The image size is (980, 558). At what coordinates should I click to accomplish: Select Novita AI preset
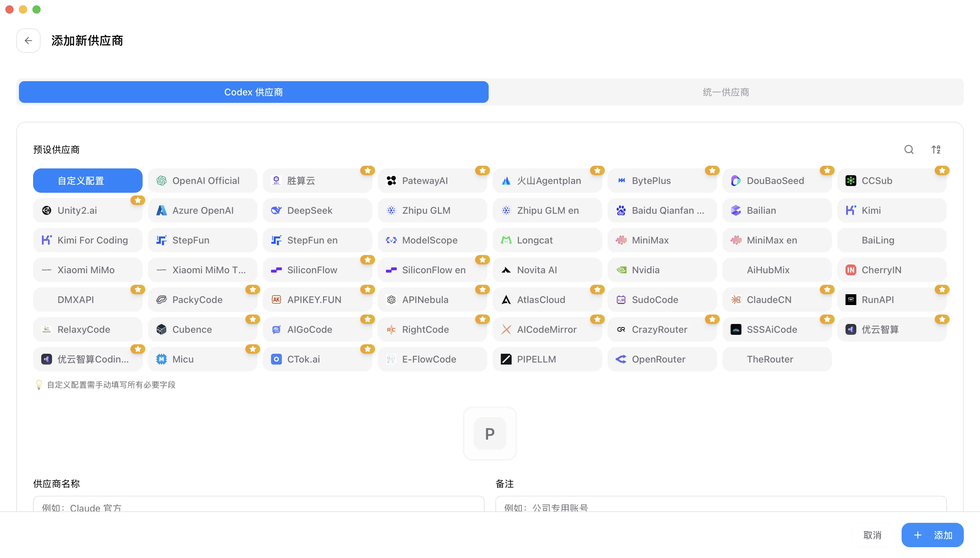[547, 270]
